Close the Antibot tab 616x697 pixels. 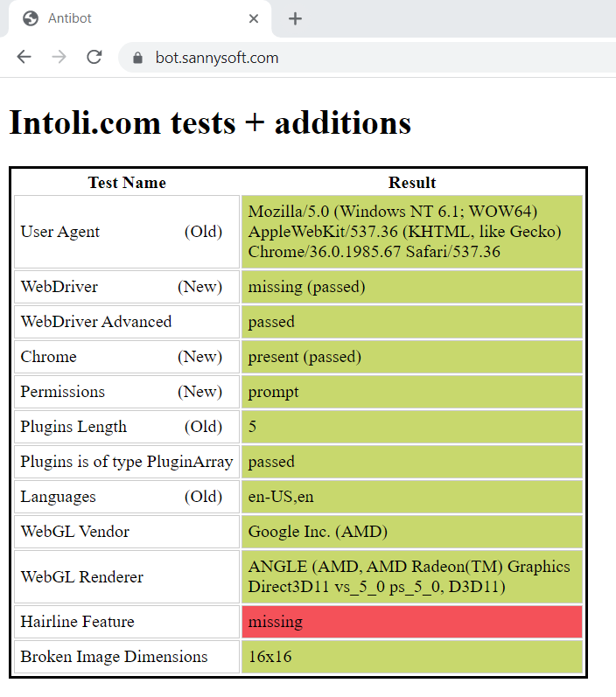click(254, 18)
